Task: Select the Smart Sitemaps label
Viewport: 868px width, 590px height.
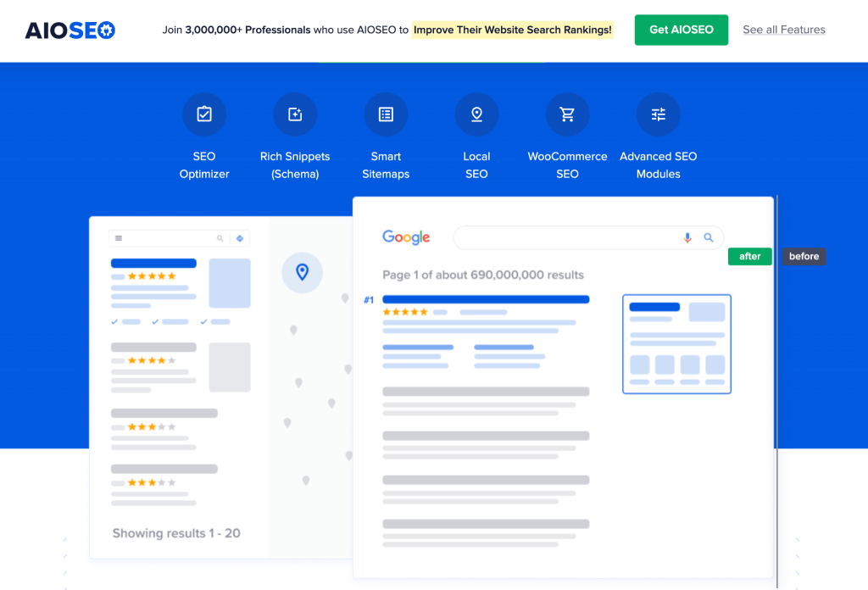Action: coord(386,165)
